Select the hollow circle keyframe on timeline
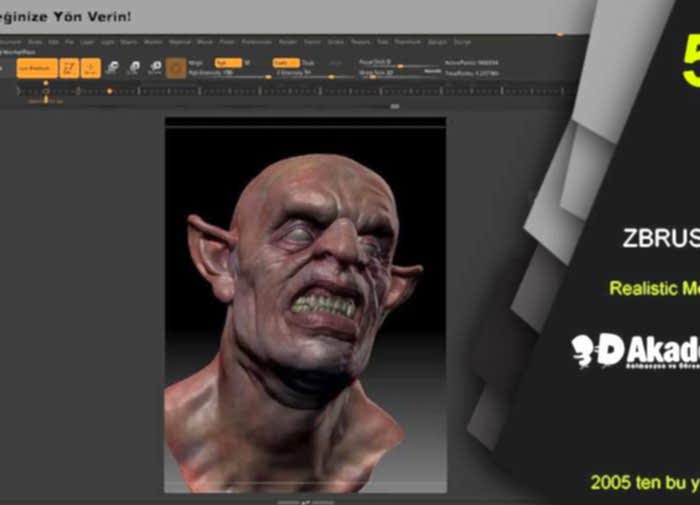The image size is (700, 505). pos(46,91)
